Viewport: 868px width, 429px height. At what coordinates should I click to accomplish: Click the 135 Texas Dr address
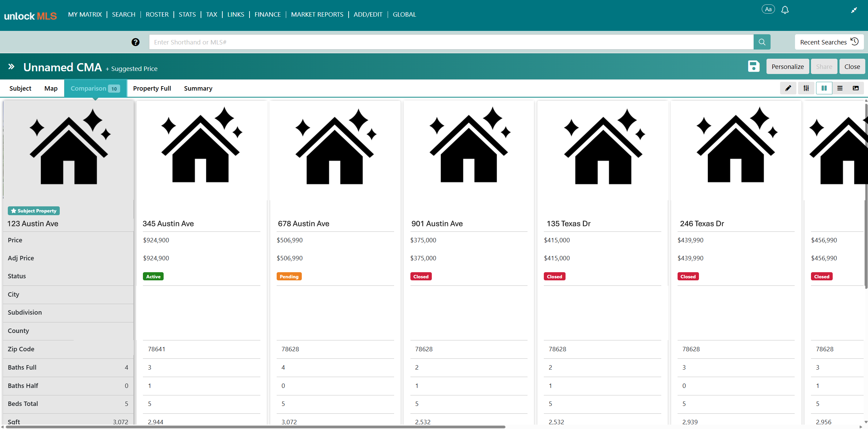tap(569, 224)
